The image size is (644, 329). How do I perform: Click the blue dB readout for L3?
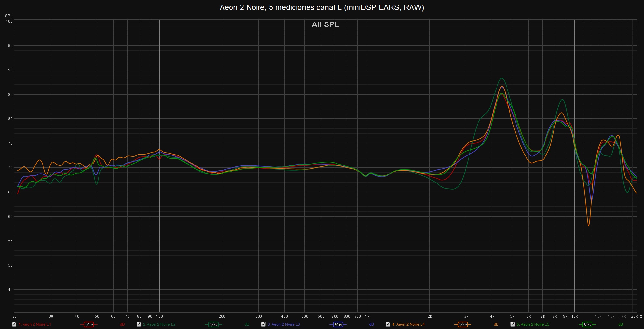pyautogui.click(x=371, y=324)
